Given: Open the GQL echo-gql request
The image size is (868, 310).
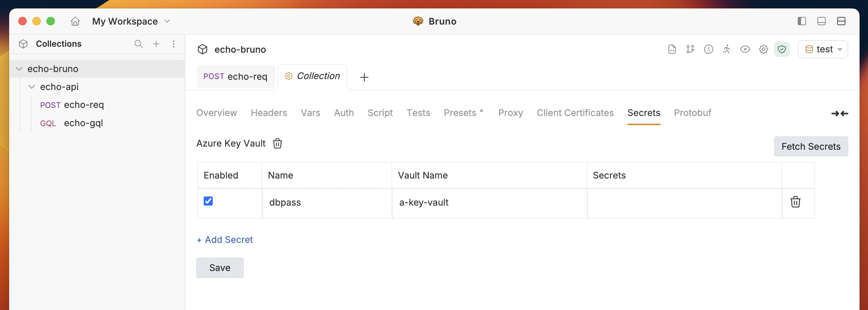Looking at the screenshot, I should (x=72, y=123).
